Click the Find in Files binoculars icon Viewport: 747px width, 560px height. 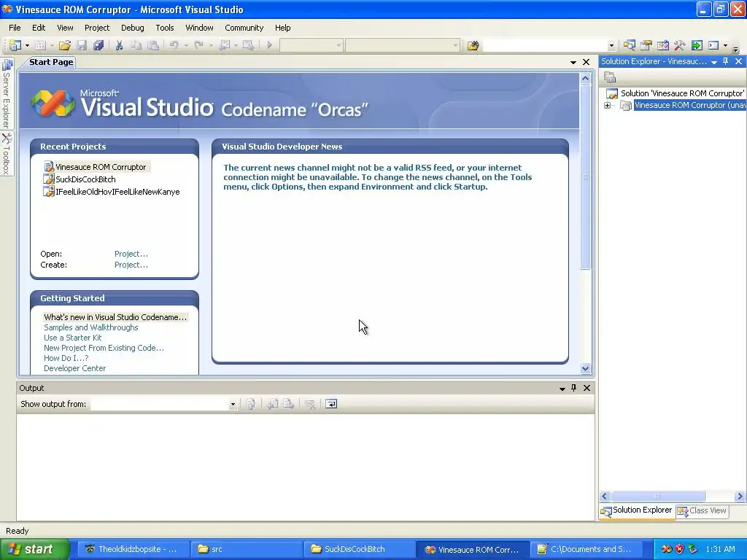pyautogui.click(x=473, y=45)
